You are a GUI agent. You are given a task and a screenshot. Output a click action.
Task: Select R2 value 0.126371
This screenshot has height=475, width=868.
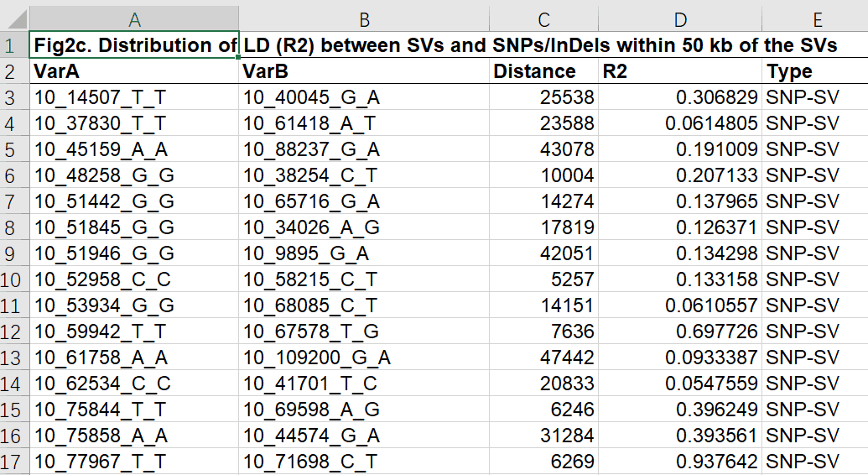coord(680,227)
